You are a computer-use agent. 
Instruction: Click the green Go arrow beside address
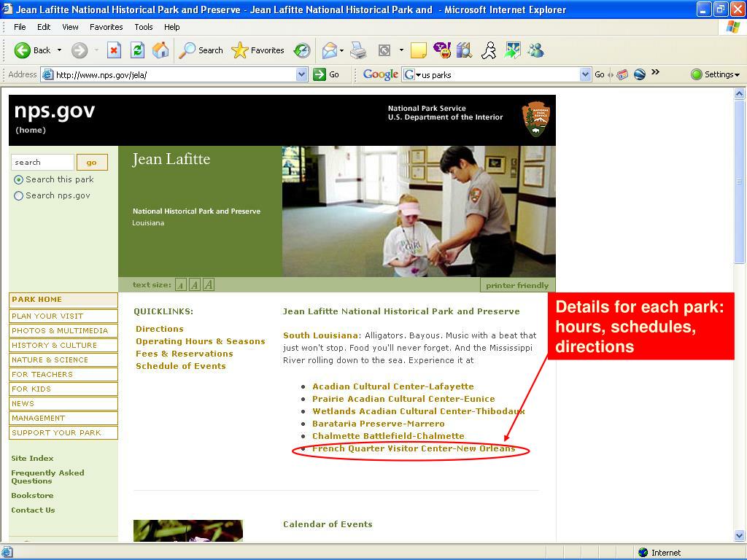pos(320,74)
